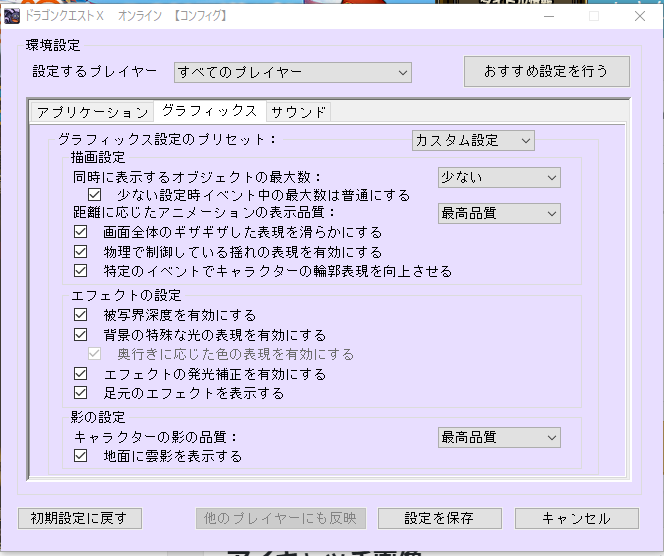Viewport: 664px width, 556px height.
Task: Expand the グラフィックス設定のプリセット dropdown
Action: click(474, 140)
